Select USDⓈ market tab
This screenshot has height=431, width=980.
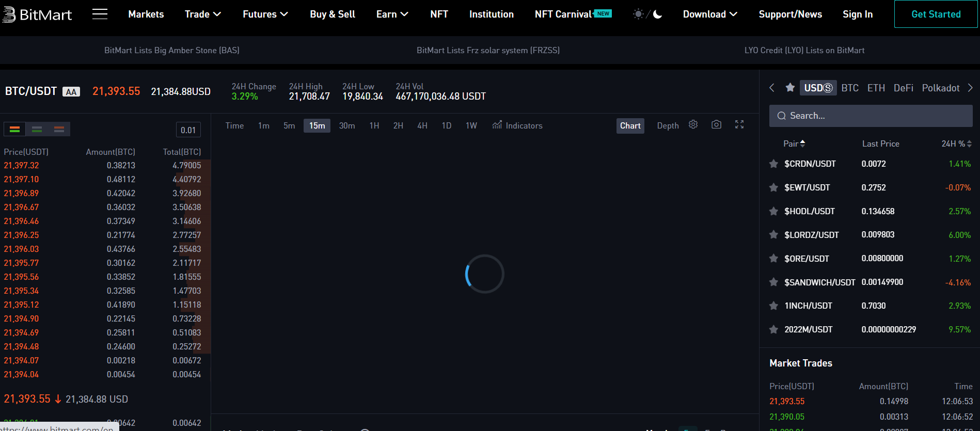(x=818, y=88)
